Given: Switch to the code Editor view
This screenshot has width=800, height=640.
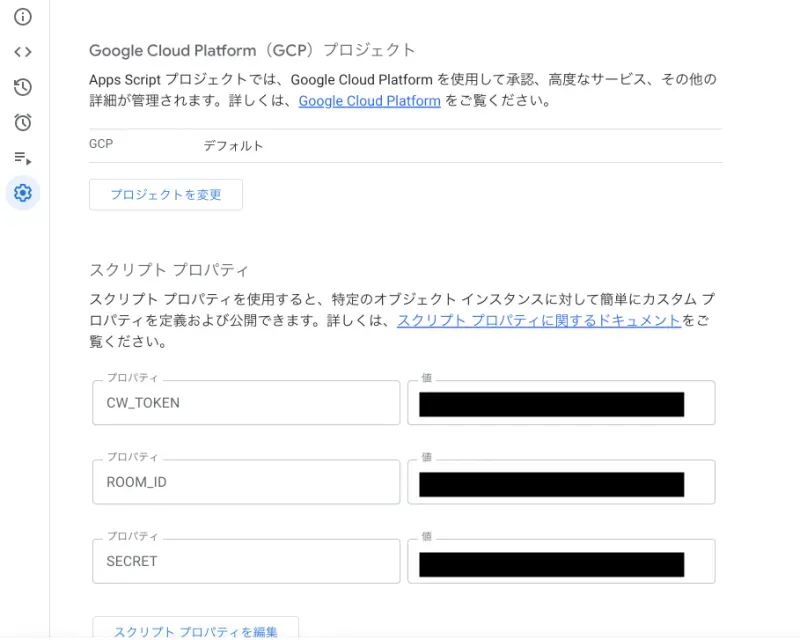Looking at the screenshot, I should pos(22,51).
